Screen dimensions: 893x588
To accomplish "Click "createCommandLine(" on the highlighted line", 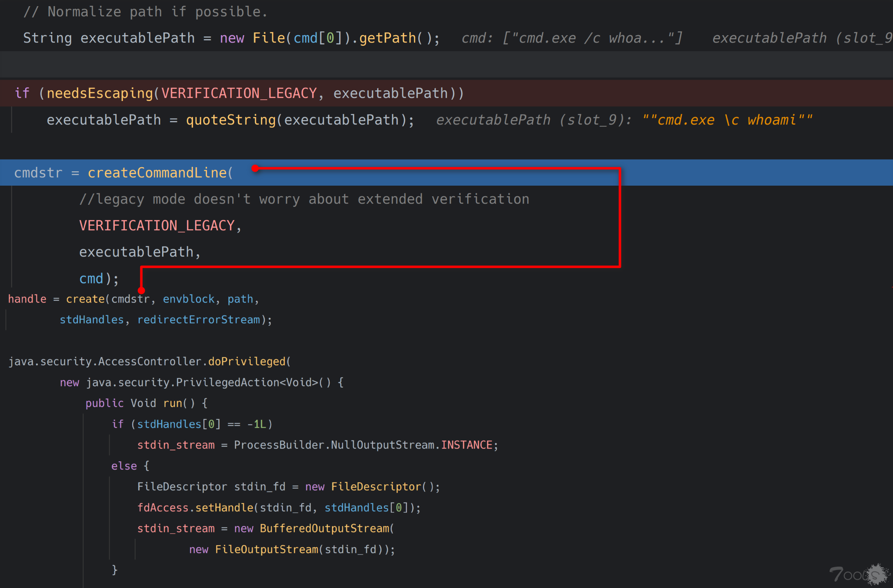I will coord(160,173).
